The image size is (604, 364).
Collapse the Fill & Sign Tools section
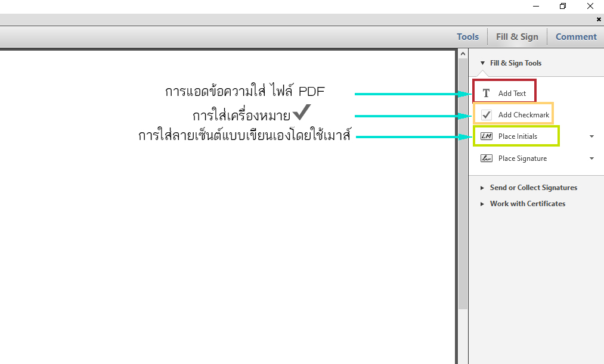point(483,63)
